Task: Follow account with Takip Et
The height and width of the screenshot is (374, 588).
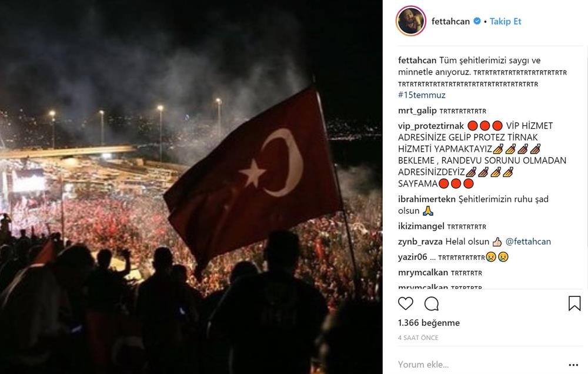Action: [506, 21]
